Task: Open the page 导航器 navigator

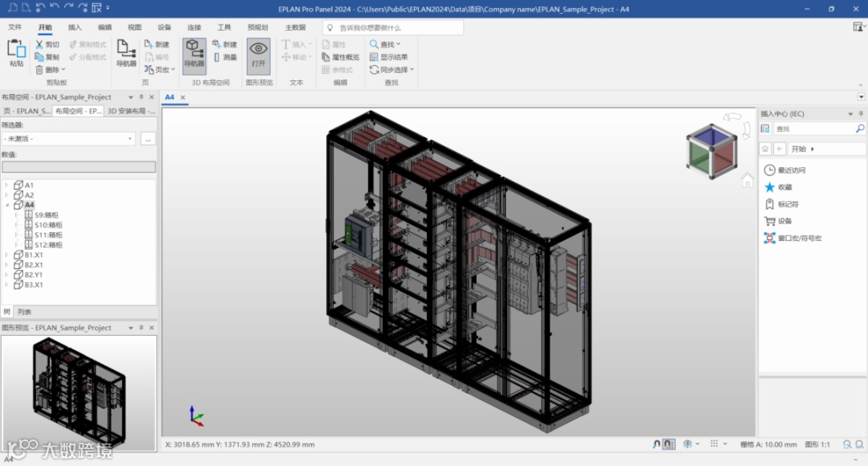Action: pyautogui.click(x=126, y=54)
